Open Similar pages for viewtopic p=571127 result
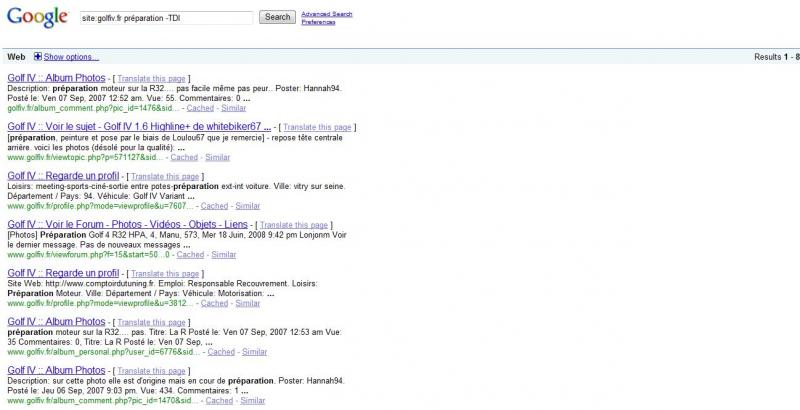 (218, 158)
